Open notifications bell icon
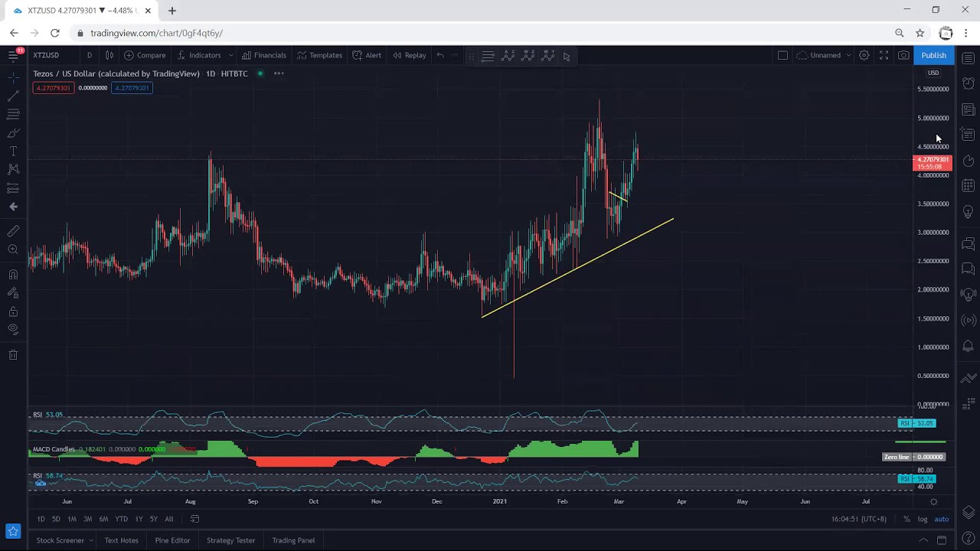 click(x=968, y=347)
